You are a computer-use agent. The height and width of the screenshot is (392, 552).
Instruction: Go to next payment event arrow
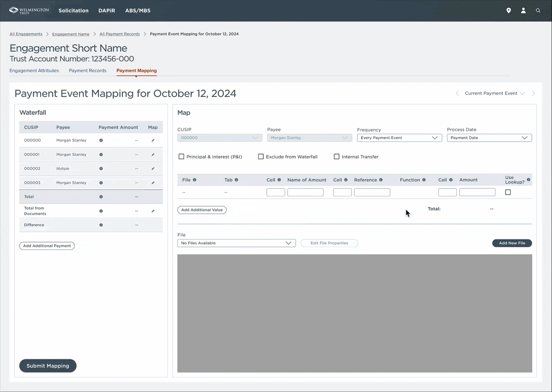pyautogui.click(x=533, y=93)
